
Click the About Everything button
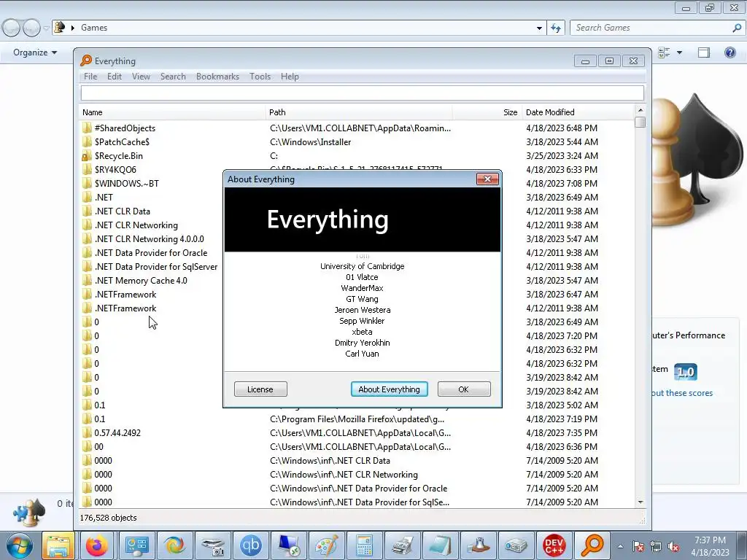390,389
